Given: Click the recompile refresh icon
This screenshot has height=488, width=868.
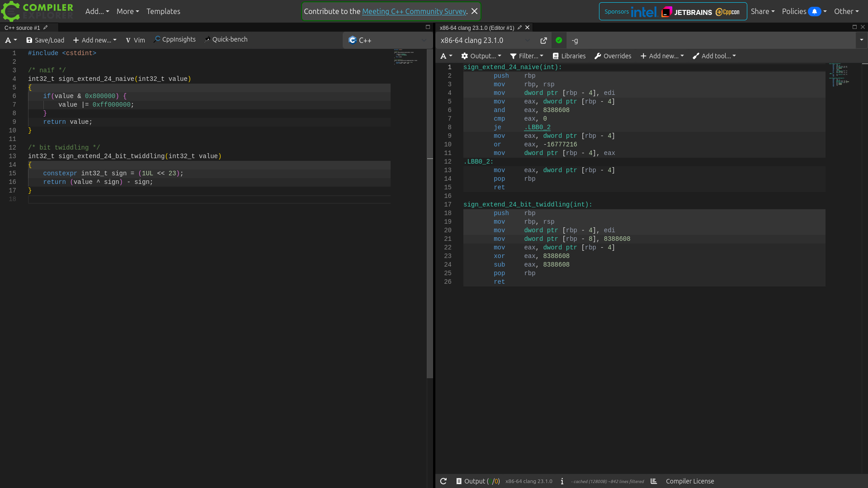Looking at the screenshot, I should point(443,481).
